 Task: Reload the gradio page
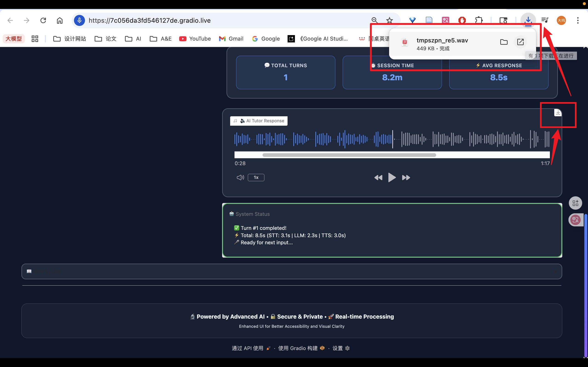tap(43, 20)
